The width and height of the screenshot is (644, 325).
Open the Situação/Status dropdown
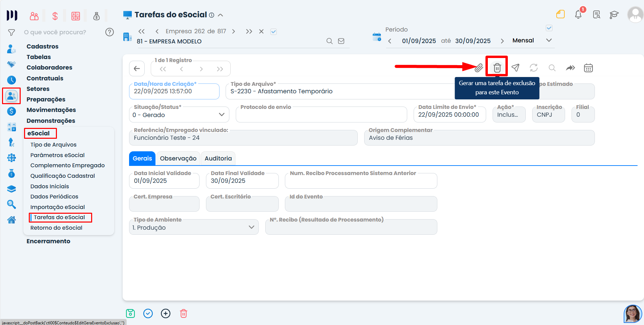[x=179, y=115]
